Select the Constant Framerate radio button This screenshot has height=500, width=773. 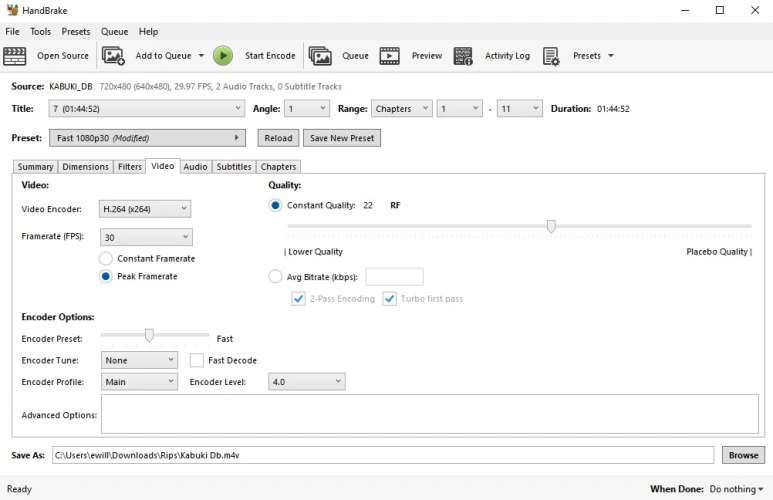click(x=106, y=259)
